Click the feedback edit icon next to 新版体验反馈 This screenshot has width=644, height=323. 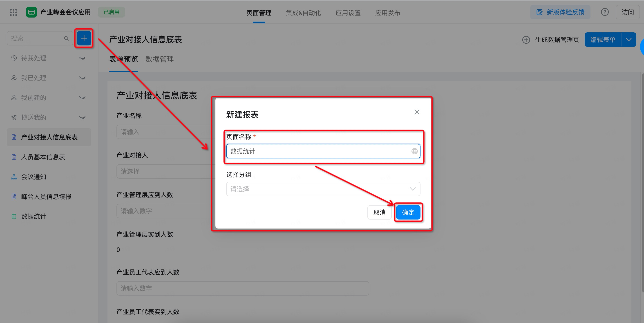coord(539,12)
